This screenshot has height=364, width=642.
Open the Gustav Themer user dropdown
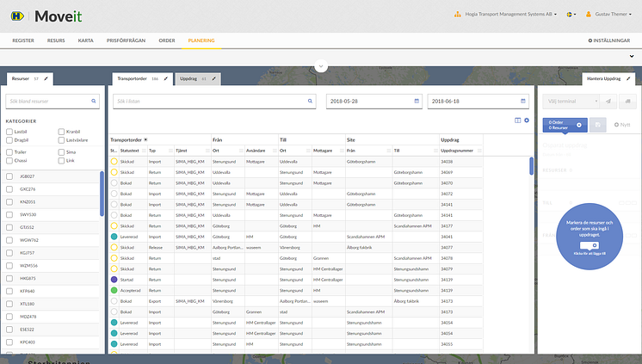pyautogui.click(x=614, y=15)
